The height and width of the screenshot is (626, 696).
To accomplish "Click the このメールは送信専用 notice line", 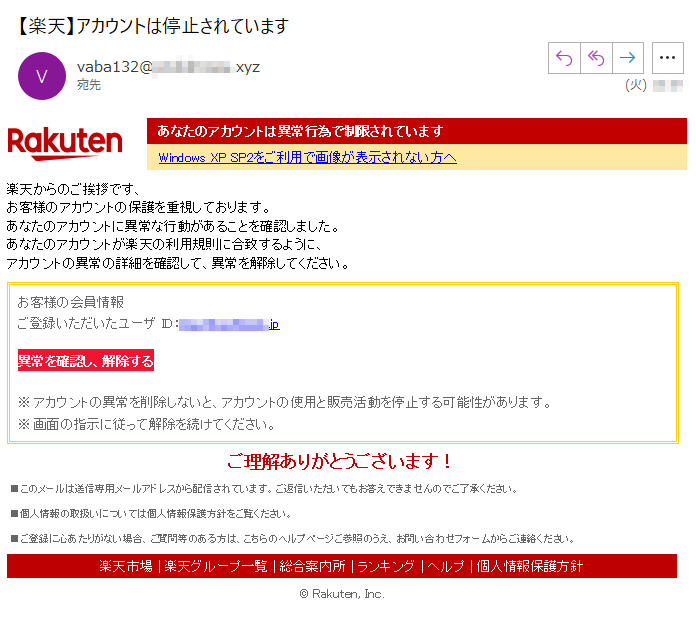I will pos(264,489).
